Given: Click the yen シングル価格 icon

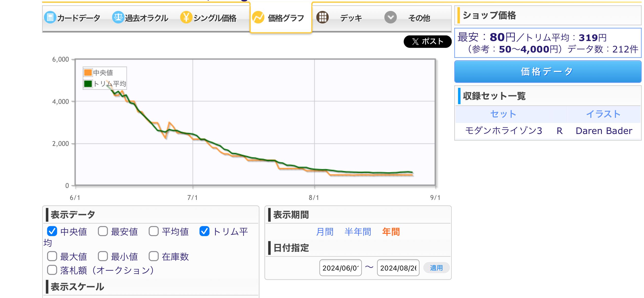Looking at the screenshot, I should tap(186, 18).
